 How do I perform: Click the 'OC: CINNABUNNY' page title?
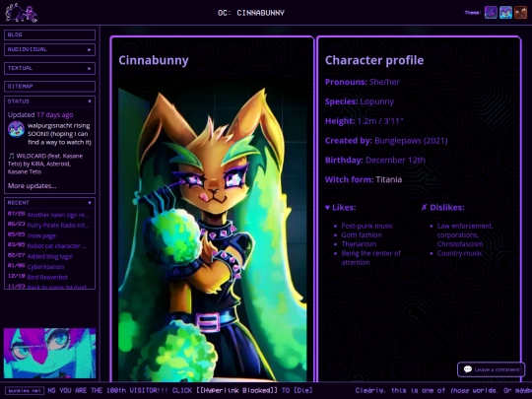coord(251,13)
